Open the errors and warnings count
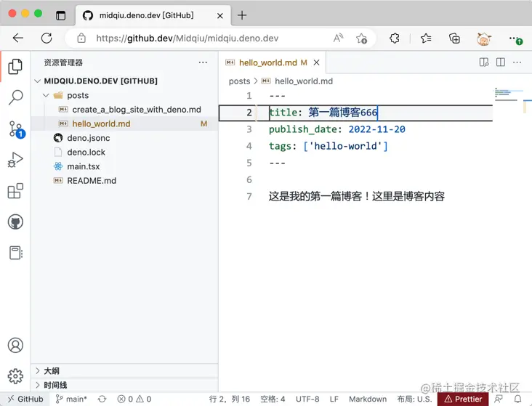Viewport: 532px width, 406px height. coord(134,399)
